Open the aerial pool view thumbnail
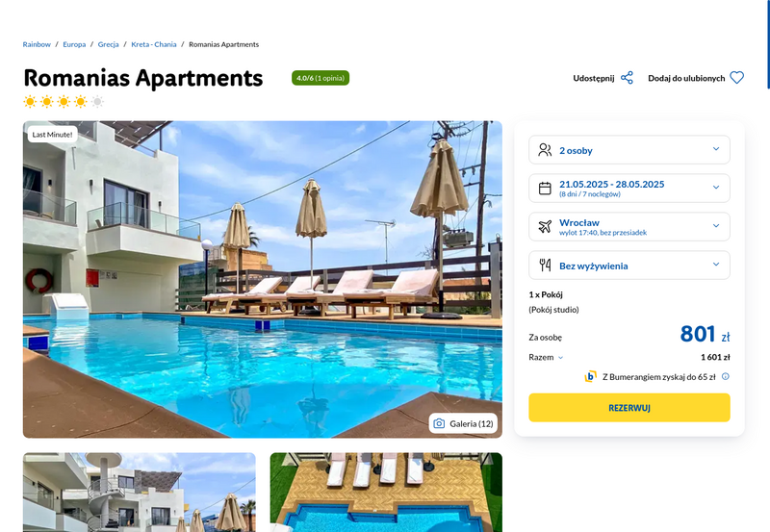 [386, 493]
